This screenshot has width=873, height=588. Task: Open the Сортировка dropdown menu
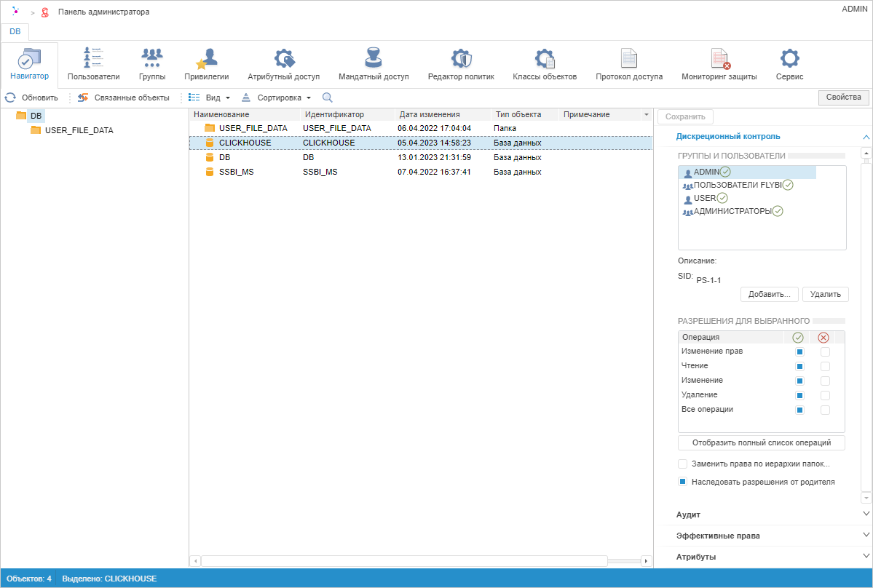point(277,98)
